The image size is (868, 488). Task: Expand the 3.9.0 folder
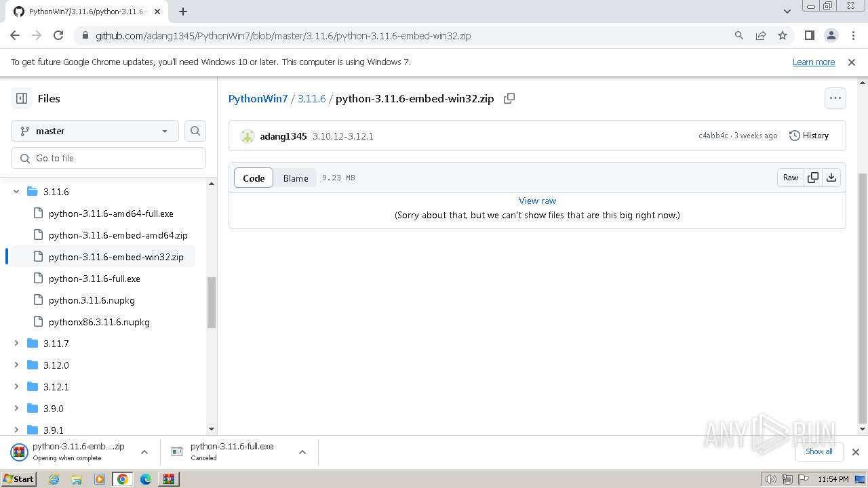pyautogui.click(x=16, y=409)
